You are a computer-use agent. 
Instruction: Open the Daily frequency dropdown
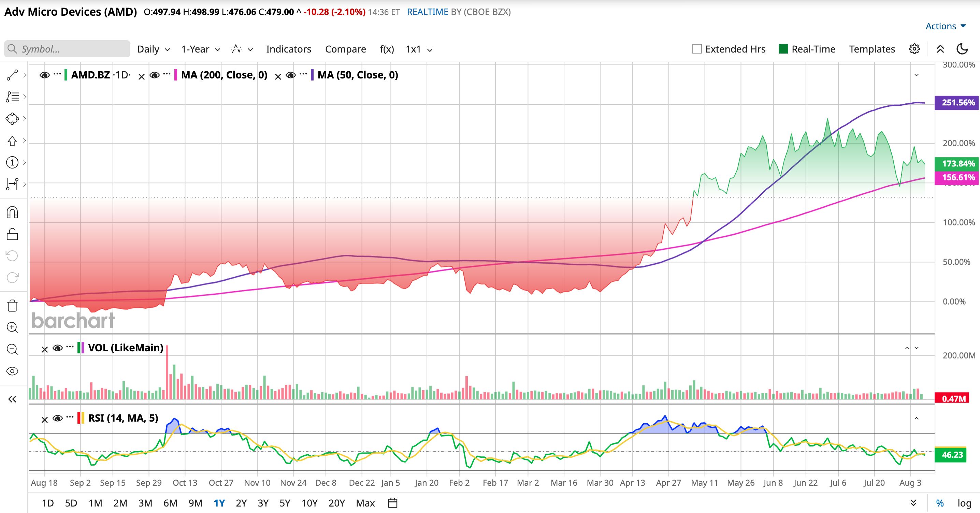153,49
